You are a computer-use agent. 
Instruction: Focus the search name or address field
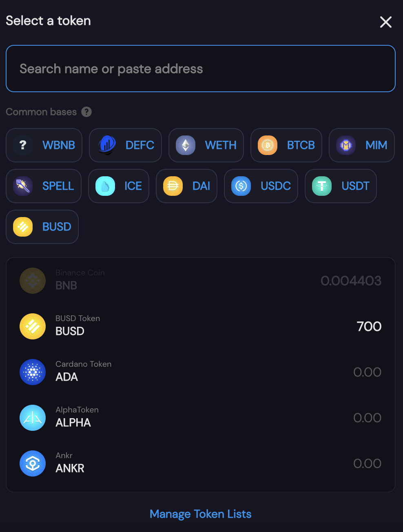tap(200, 69)
